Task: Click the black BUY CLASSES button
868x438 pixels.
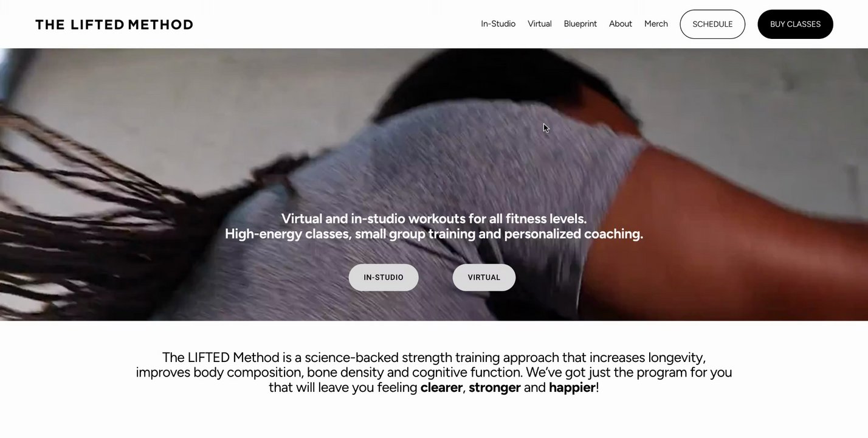Action: click(795, 24)
